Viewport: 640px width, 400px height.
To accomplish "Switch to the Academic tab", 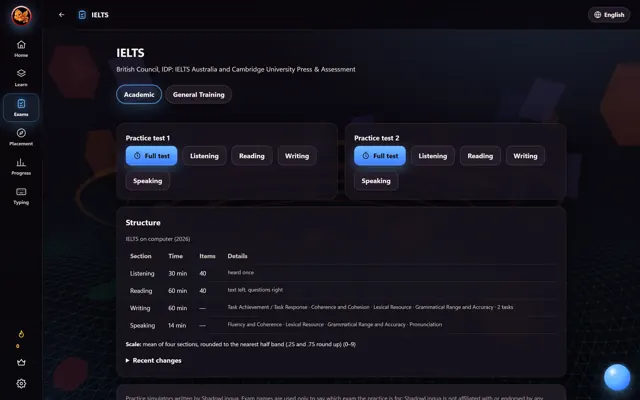I will (139, 94).
